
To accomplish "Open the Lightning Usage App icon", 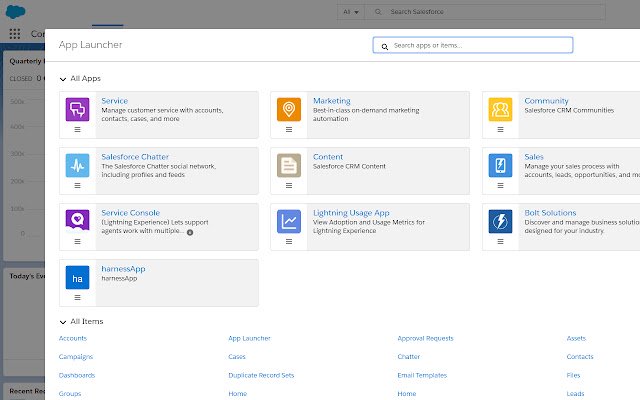I will [x=289, y=221].
